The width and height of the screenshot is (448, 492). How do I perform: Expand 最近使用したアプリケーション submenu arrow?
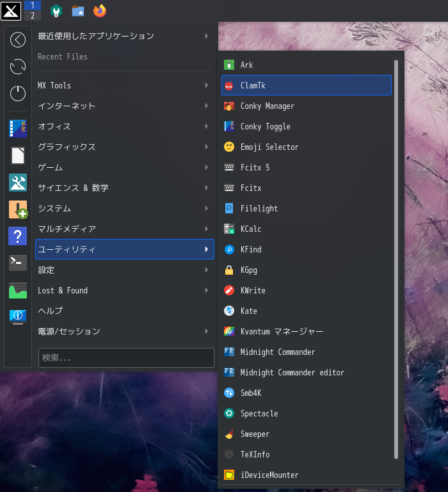coord(207,36)
